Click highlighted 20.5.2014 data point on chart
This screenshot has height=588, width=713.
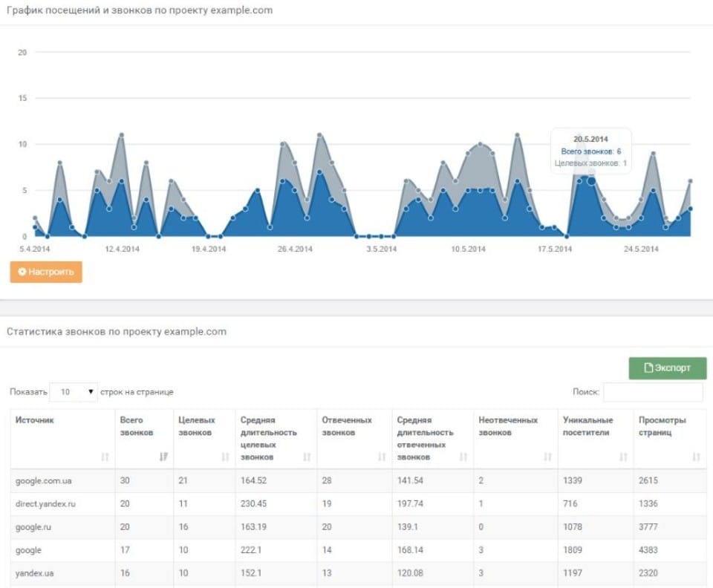[x=591, y=180]
